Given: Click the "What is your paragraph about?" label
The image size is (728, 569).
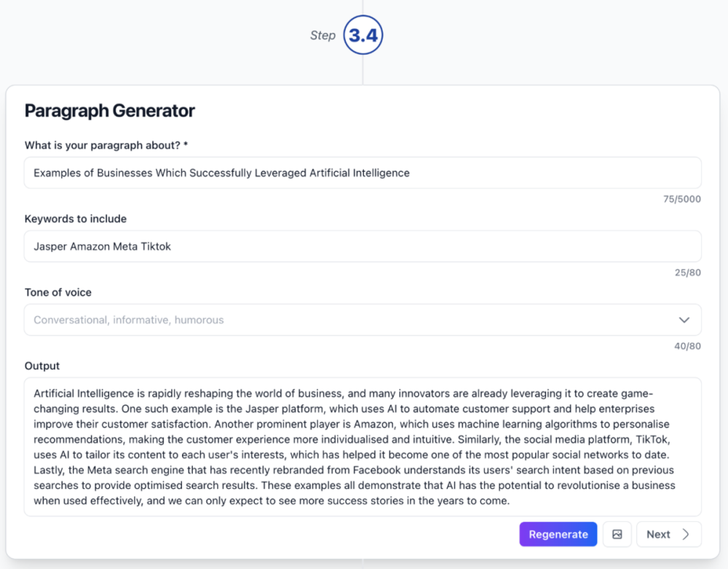Looking at the screenshot, I should 106,146.
